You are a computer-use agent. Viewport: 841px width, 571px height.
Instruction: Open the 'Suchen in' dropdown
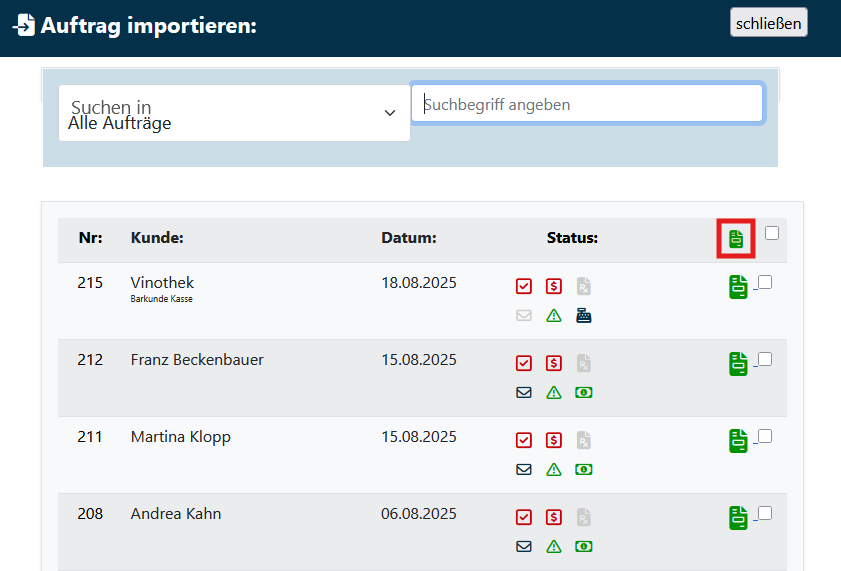[234, 113]
